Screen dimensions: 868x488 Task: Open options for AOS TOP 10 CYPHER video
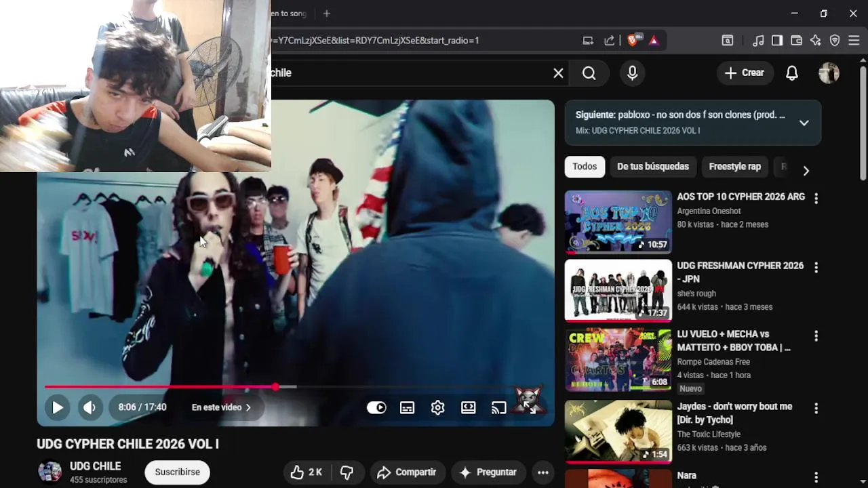click(x=816, y=199)
